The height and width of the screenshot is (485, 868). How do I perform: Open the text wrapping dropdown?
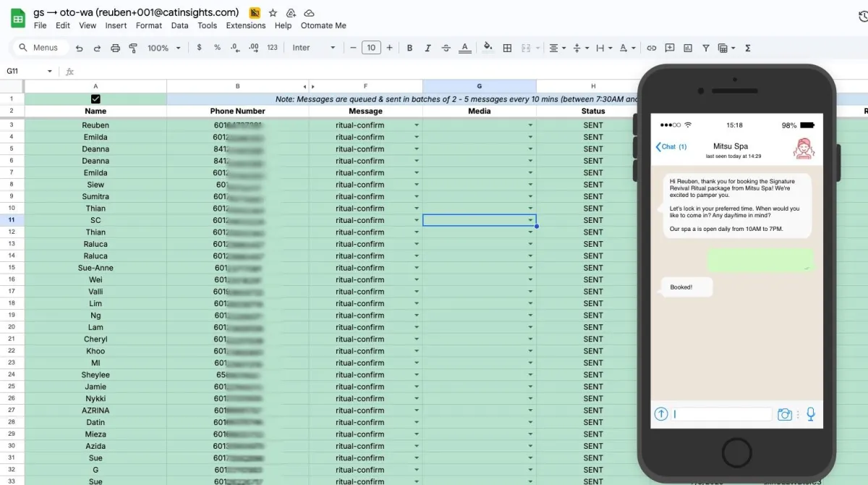point(604,48)
